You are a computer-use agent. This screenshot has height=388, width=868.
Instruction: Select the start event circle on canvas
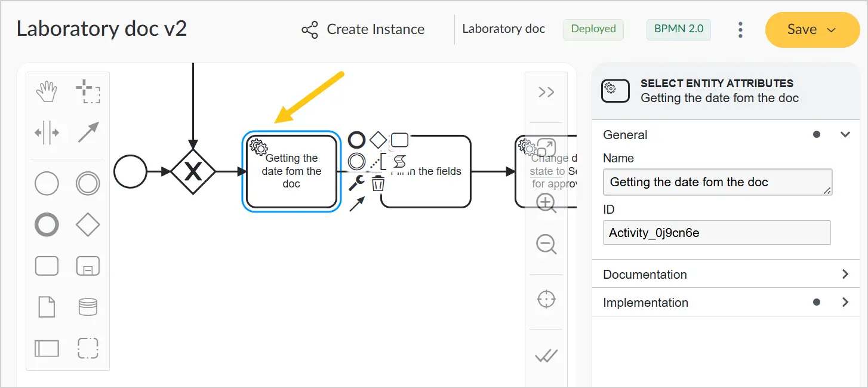pos(130,172)
